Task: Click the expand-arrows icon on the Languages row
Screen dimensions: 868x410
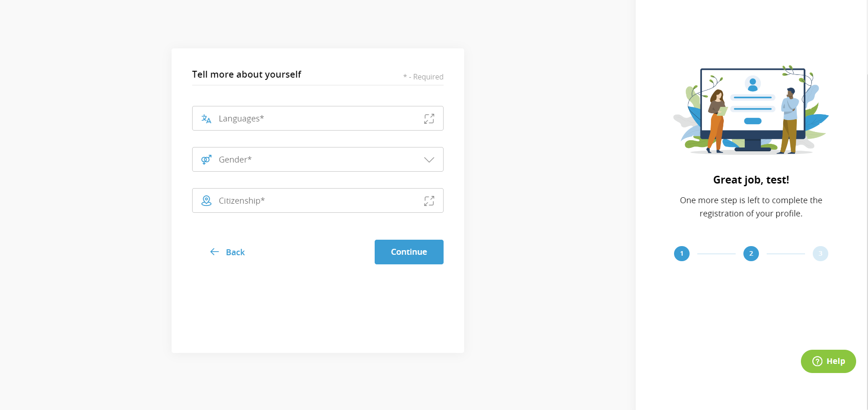Action: pyautogui.click(x=429, y=119)
